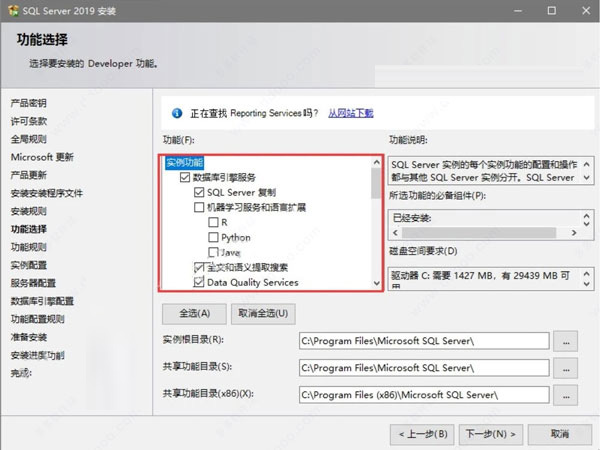Click the blue info icon beside Reporting Services

tap(177, 113)
